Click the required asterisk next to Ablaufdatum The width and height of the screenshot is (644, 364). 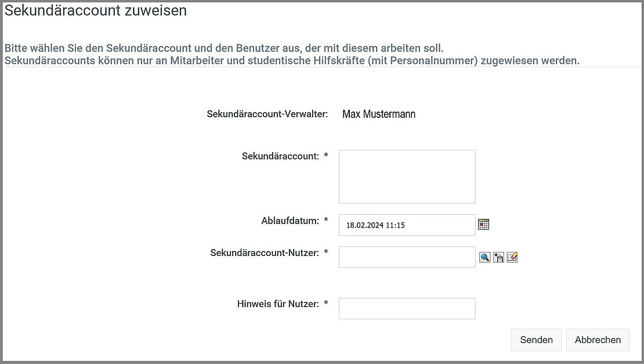pos(326,221)
